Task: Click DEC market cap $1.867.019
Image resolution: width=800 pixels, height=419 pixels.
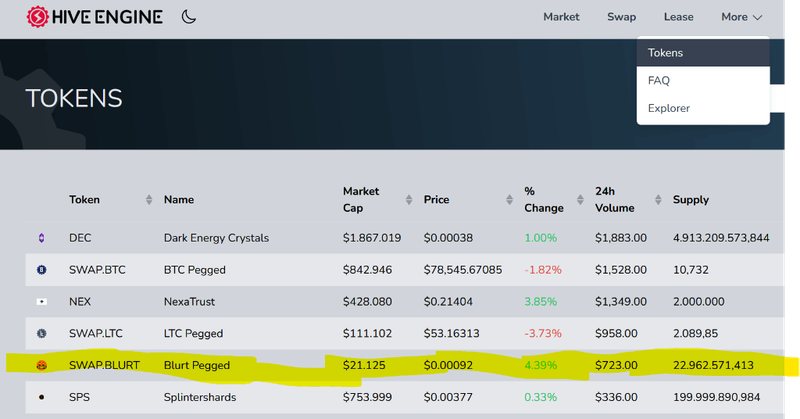Action: pyautogui.click(x=372, y=238)
